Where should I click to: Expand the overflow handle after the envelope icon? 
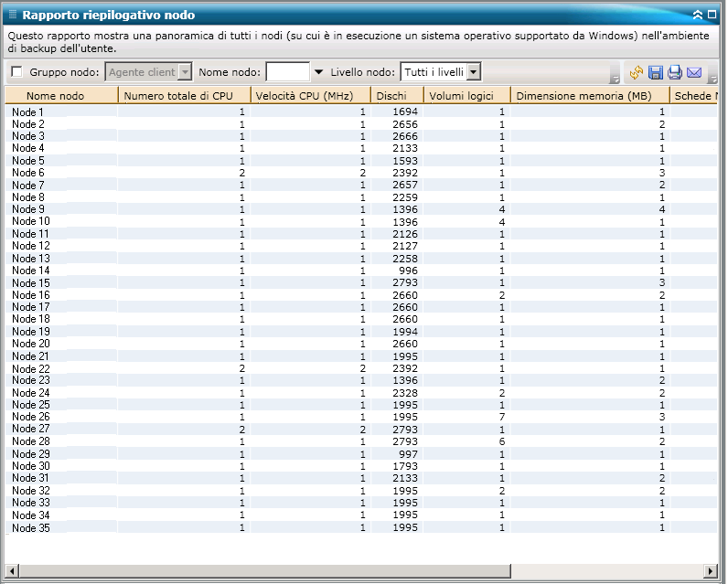[x=714, y=79]
